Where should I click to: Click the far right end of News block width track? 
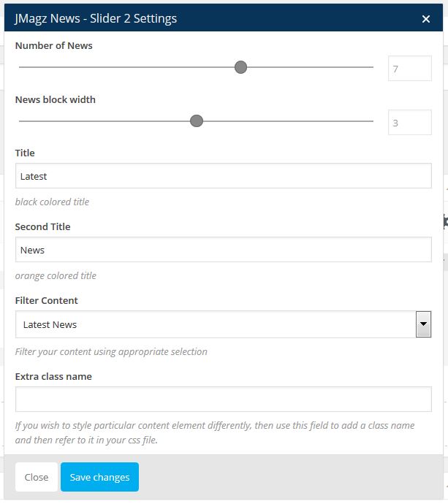(x=372, y=121)
